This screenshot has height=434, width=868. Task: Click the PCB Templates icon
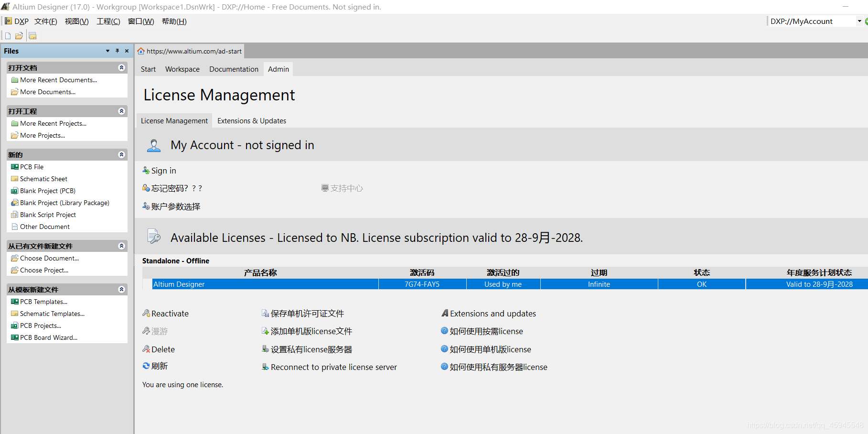coord(15,302)
